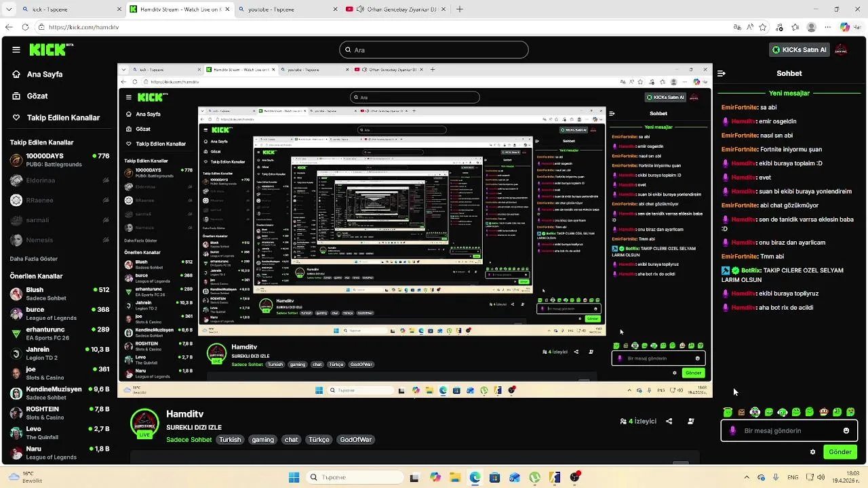Screen dimensions: 868x488
Task: Open the Copilot icon in the outer Edge toolbar
Action: [845, 27]
